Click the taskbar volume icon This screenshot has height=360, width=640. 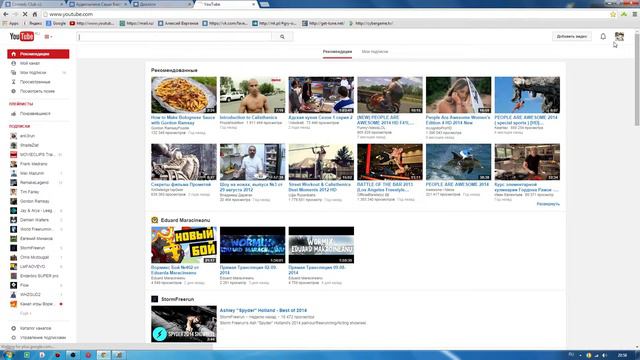coord(604,356)
